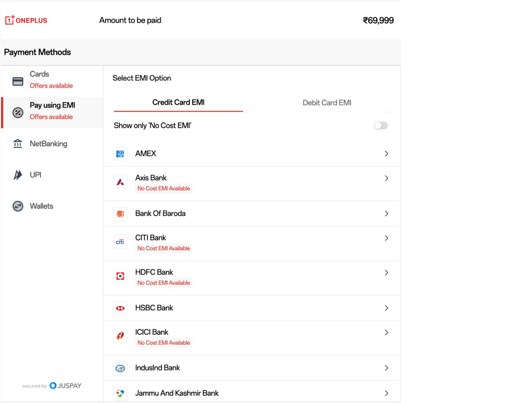
Task: Expand IndusInd Bank row chevron
Action: (x=386, y=368)
